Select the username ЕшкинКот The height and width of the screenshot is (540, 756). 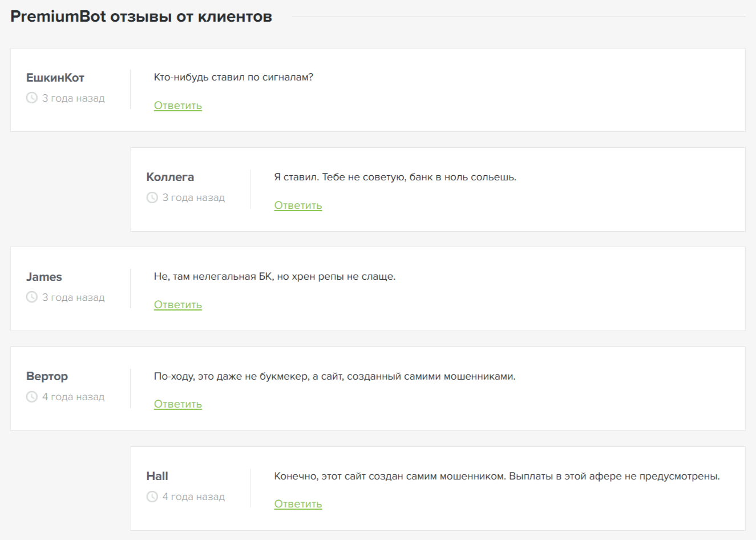(x=55, y=78)
